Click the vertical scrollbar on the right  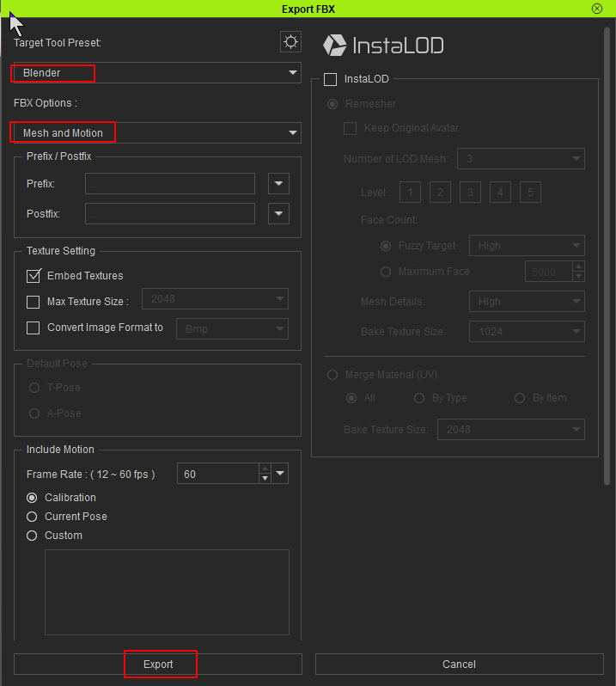607,256
